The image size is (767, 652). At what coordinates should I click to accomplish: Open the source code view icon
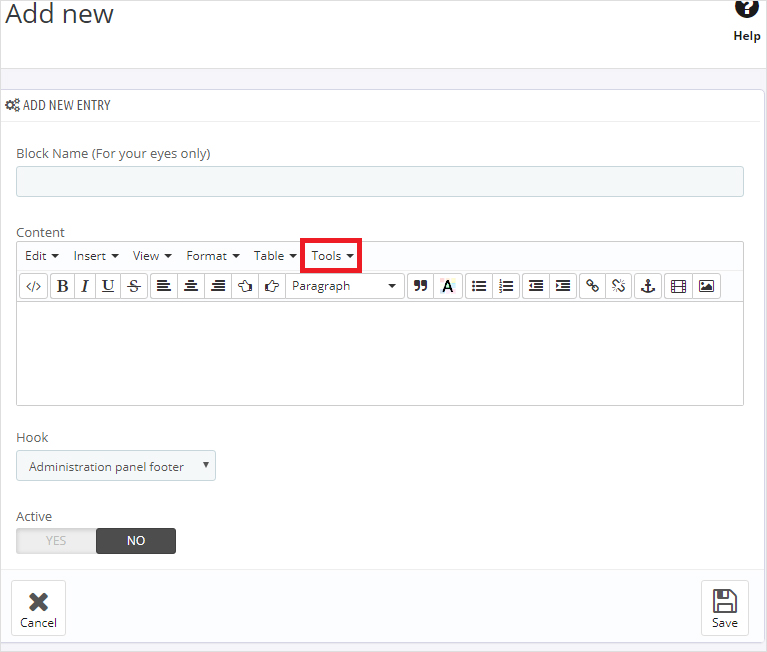click(x=33, y=286)
